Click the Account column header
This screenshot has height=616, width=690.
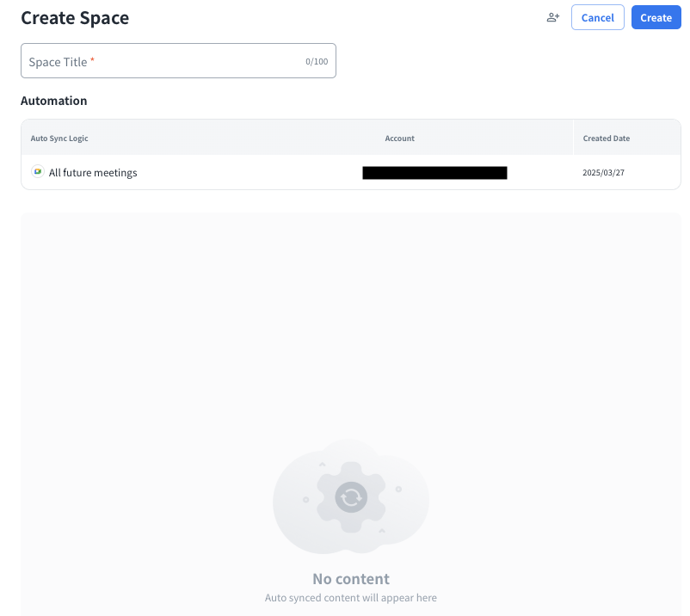pyautogui.click(x=399, y=139)
